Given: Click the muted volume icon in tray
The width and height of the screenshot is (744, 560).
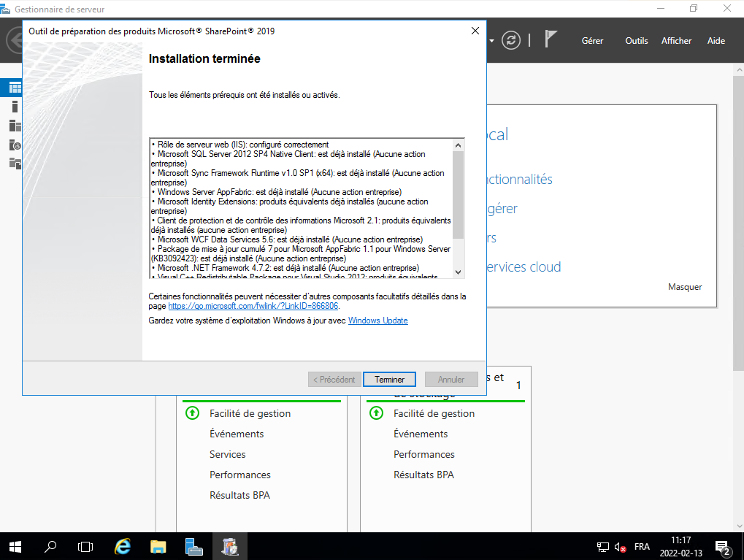Looking at the screenshot, I should pyautogui.click(x=621, y=547).
